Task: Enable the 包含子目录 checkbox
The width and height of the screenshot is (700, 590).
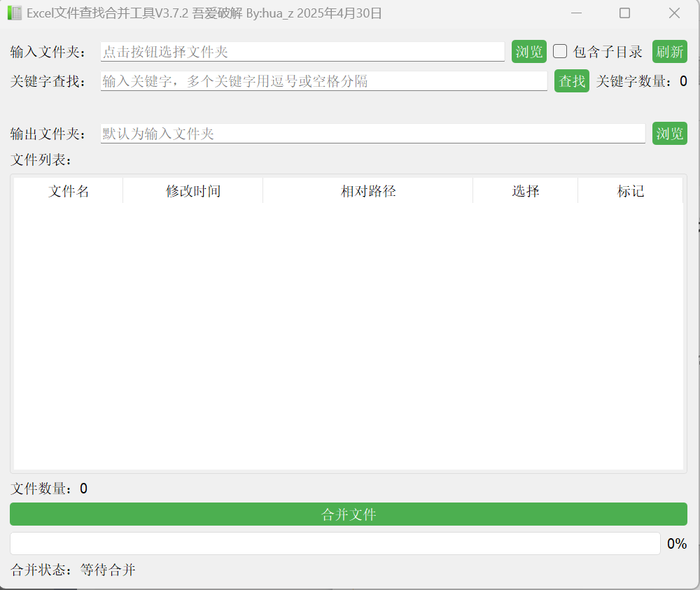Action: coord(560,51)
